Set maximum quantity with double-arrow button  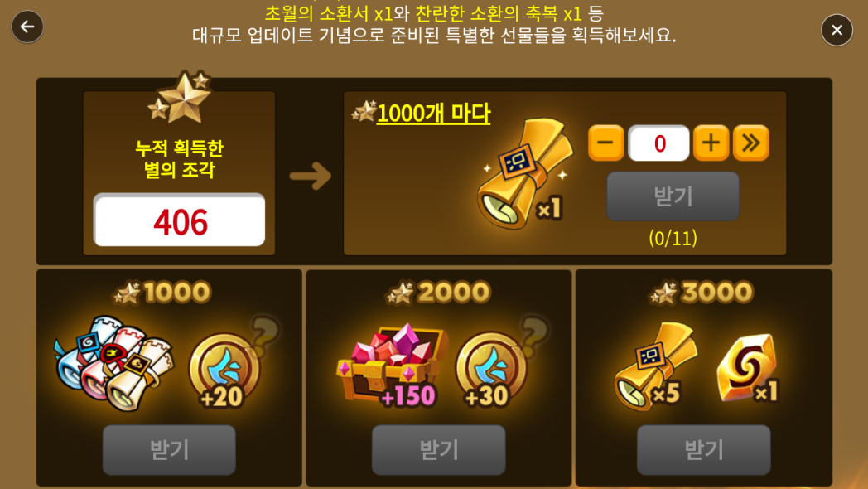point(750,143)
